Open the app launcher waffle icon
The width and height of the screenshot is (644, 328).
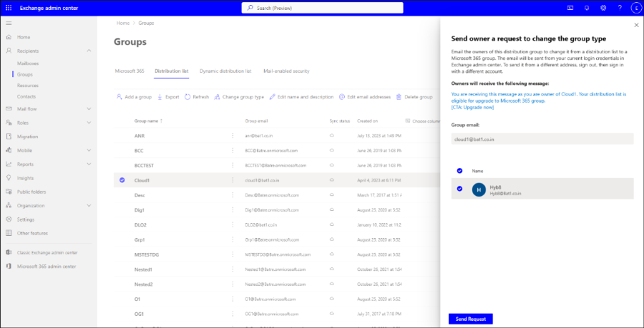pyautogui.click(x=9, y=8)
